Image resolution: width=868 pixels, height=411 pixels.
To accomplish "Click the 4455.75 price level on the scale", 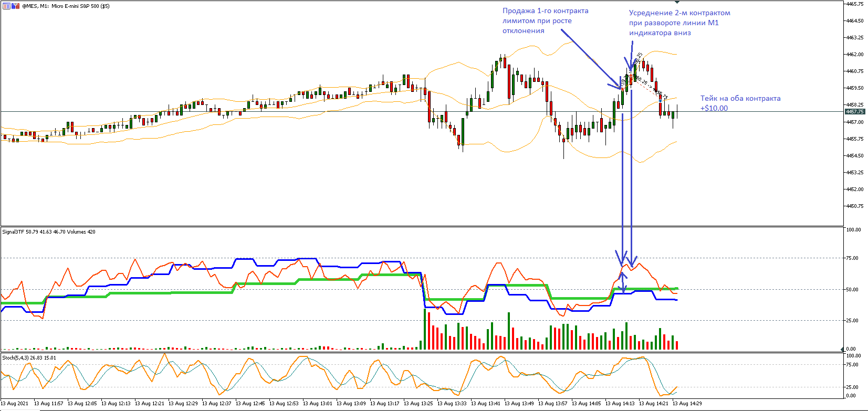I will click(855, 139).
